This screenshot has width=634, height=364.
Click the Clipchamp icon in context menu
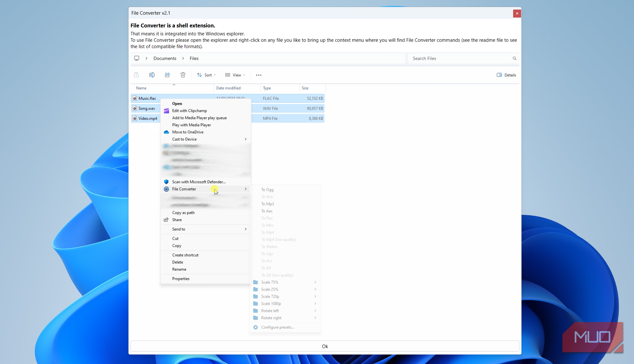tap(166, 111)
